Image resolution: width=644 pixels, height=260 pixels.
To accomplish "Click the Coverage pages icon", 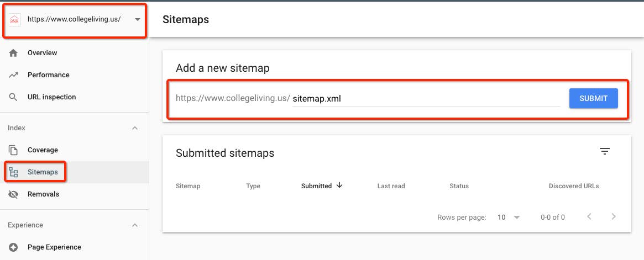I will (x=13, y=150).
